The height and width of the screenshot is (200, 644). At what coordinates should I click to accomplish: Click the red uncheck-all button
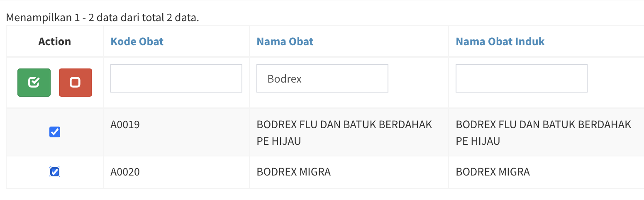tap(75, 83)
